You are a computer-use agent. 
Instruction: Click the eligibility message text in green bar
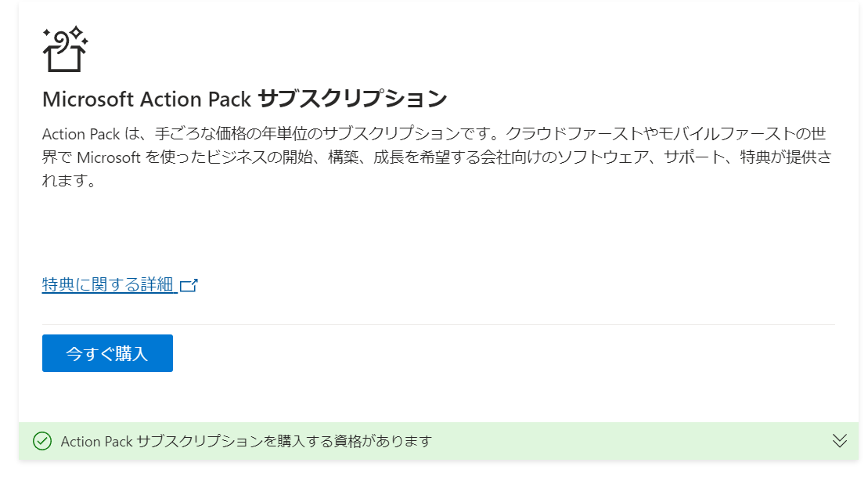point(245,441)
